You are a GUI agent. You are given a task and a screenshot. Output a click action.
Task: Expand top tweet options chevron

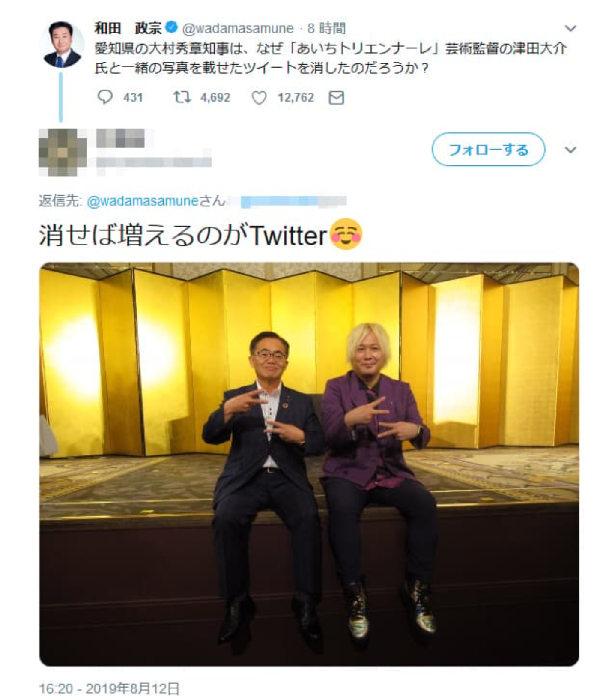coord(570,29)
